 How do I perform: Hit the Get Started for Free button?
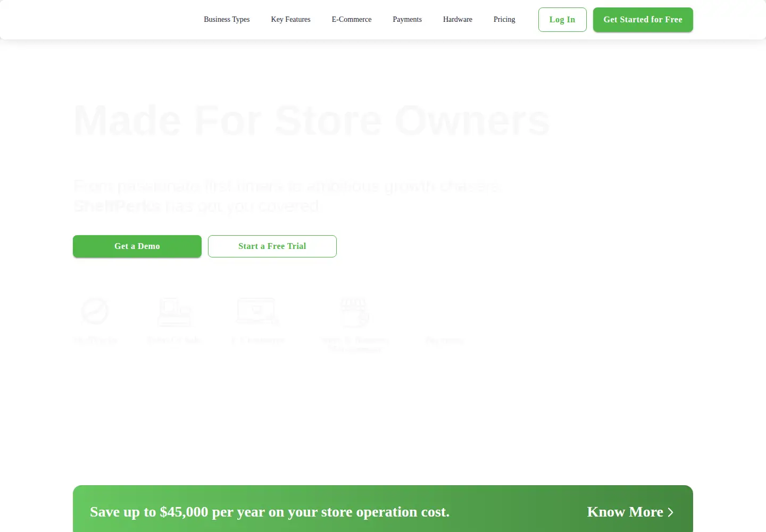point(643,20)
